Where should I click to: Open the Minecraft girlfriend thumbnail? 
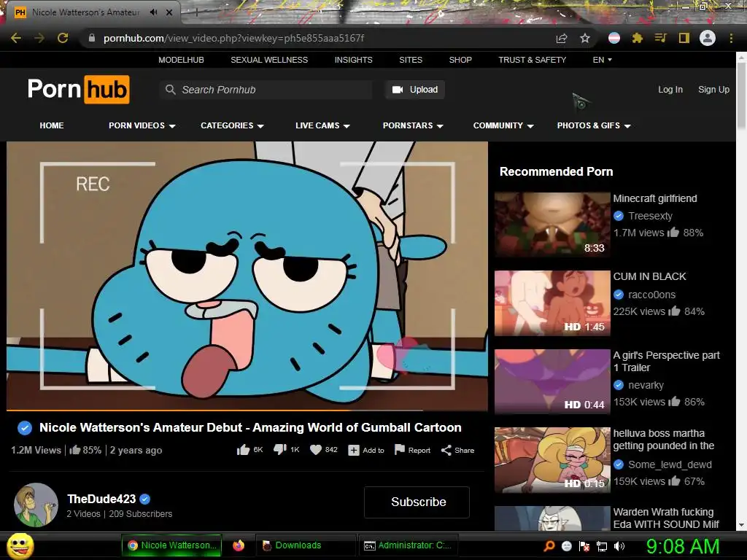(x=552, y=224)
